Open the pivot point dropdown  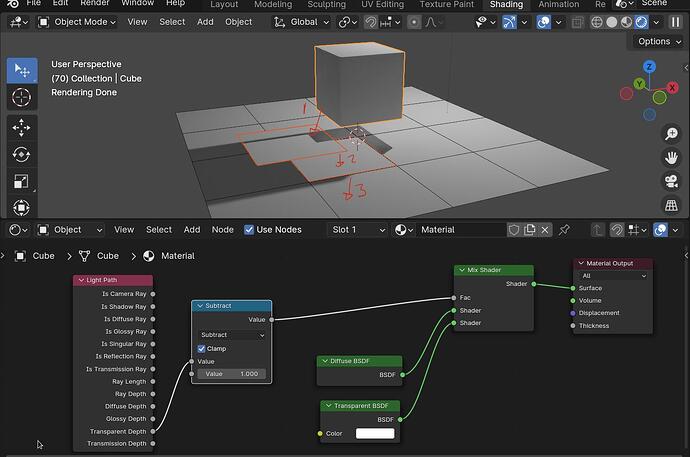coord(348,22)
